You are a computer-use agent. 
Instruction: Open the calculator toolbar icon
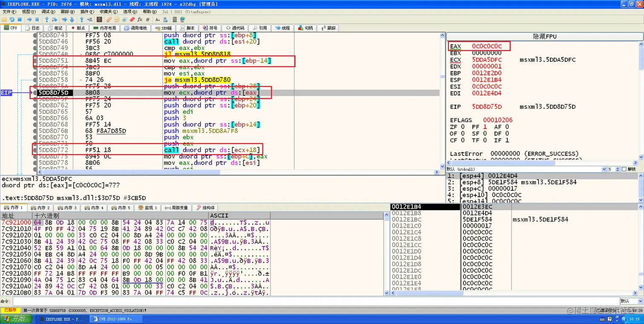[x=175, y=20]
